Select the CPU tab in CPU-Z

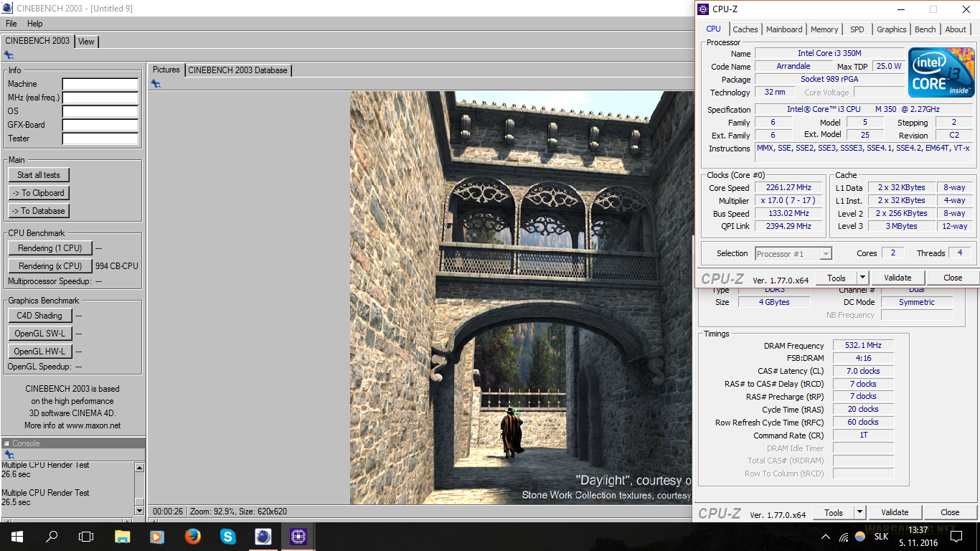[713, 29]
